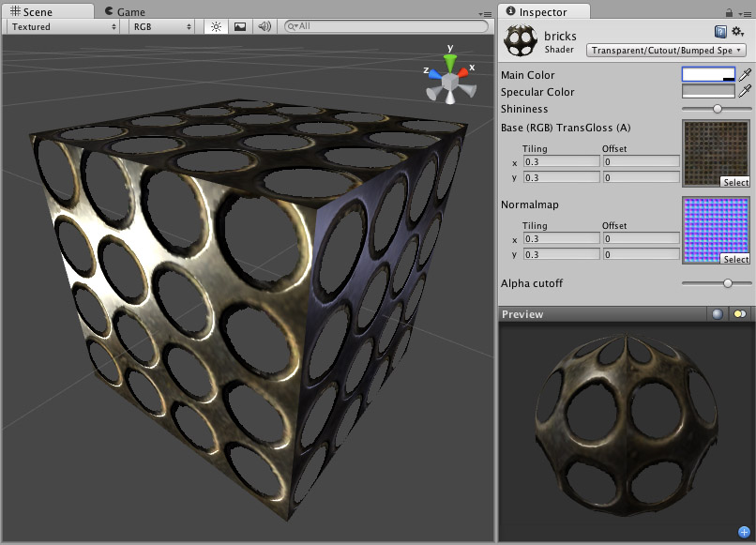
Task: Toggle the Scene view effects (image) icon
Action: [x=239, y=27]
